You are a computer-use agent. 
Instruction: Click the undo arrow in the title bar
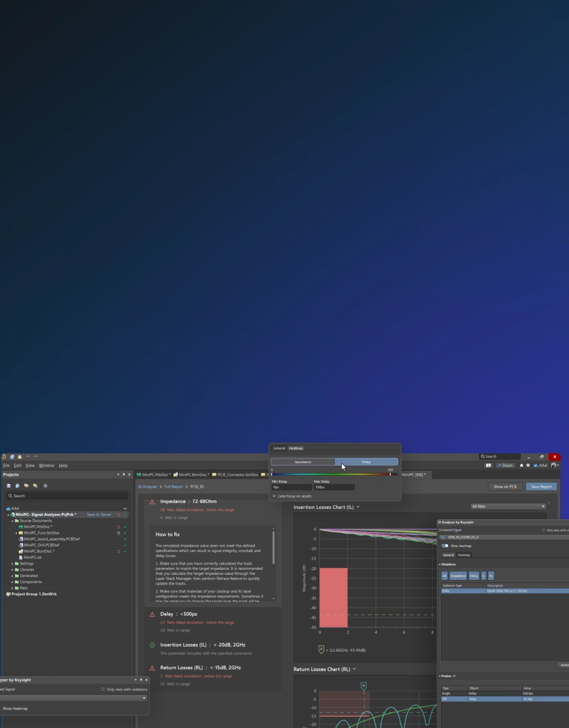(28, 457)
